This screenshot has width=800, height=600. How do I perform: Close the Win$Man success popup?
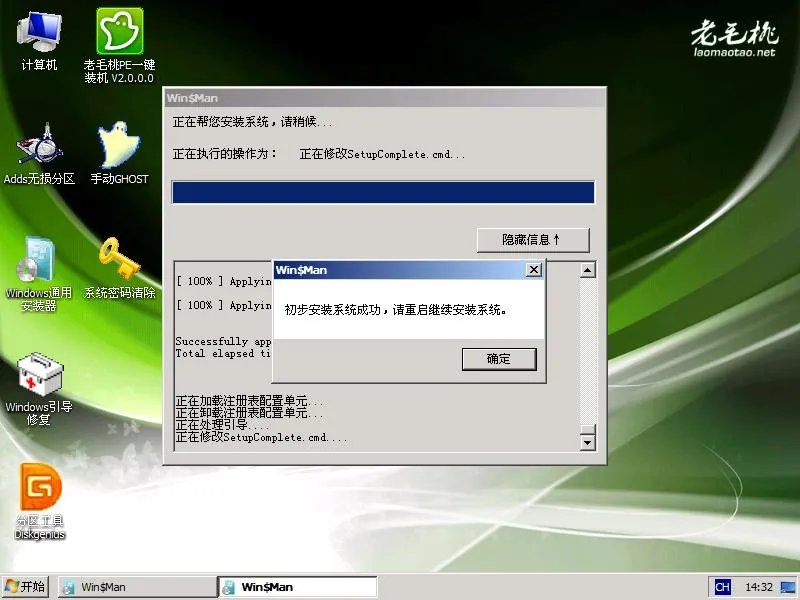point(533,269)
